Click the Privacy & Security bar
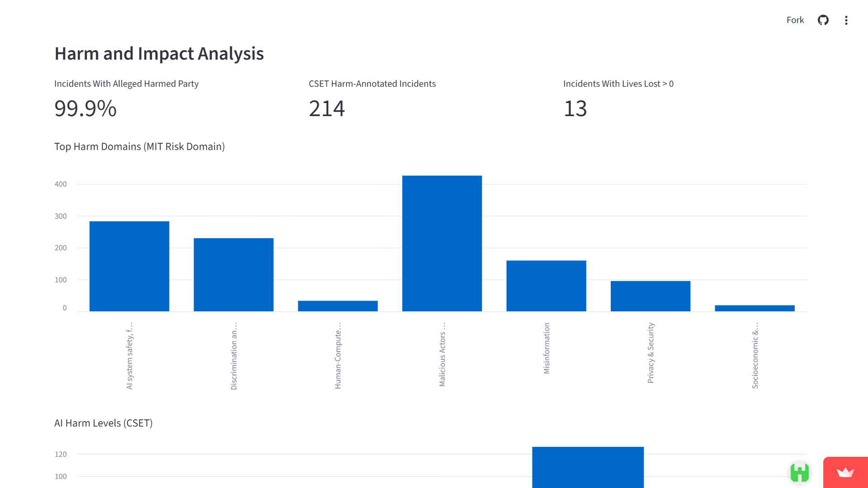The image size is (868, 488). pyautogui.click(x=650, y=296)
